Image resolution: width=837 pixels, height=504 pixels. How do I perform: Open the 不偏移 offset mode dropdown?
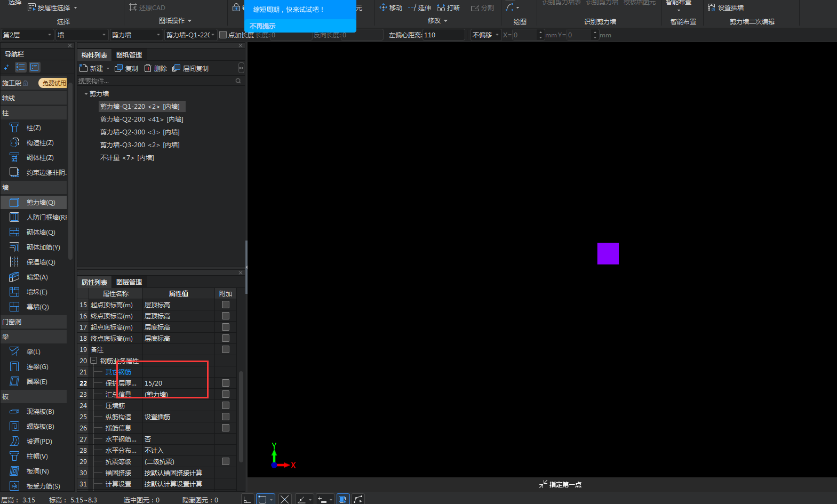tap(485, 35)
